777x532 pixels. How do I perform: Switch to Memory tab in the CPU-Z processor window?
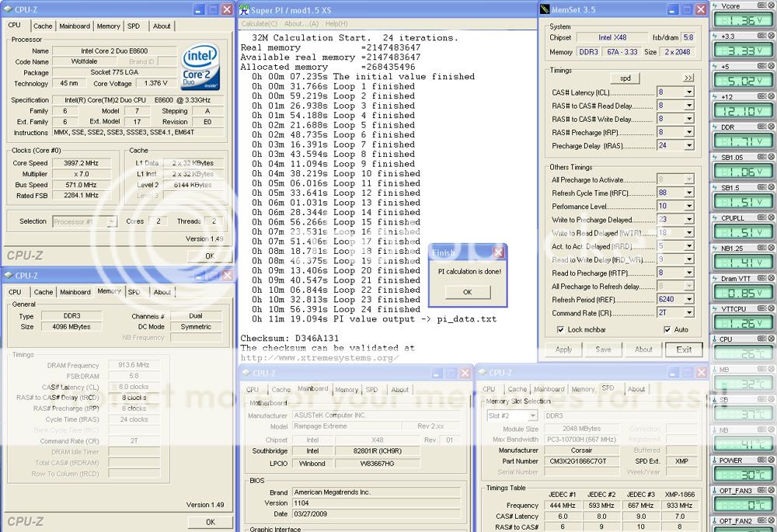pyautogui.click(x=109, y=26)
